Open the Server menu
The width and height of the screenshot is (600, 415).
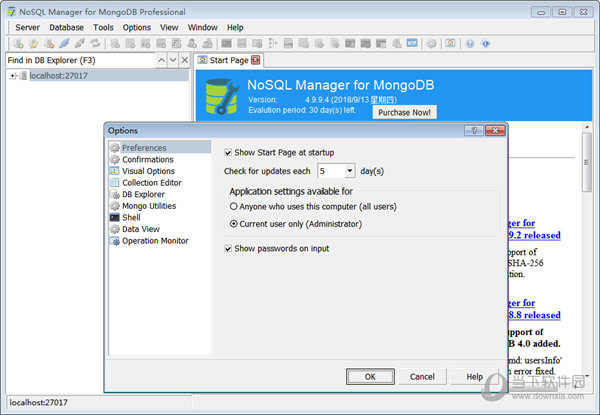28,28
